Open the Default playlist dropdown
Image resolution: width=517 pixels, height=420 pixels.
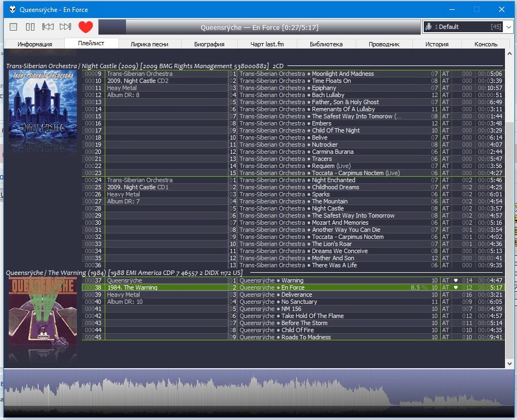click(x=509, y=27)
